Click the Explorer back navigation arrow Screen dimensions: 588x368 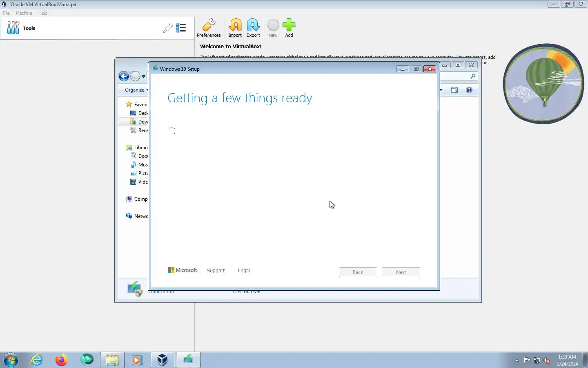[124, 76]
